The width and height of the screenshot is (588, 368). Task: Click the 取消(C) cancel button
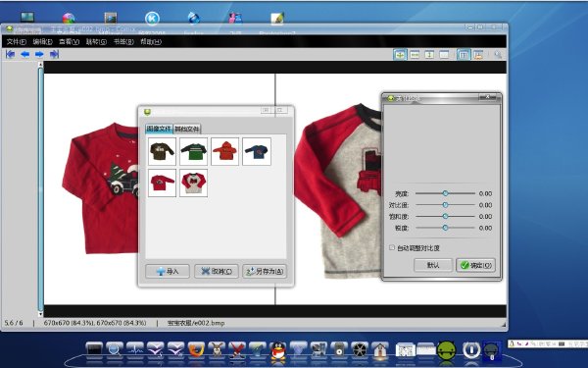click(217, 271)
